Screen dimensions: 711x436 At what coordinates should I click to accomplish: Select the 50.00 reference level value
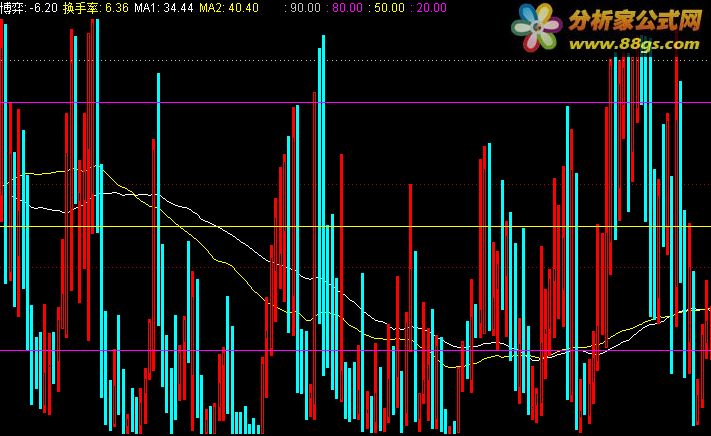pos(390,8)
